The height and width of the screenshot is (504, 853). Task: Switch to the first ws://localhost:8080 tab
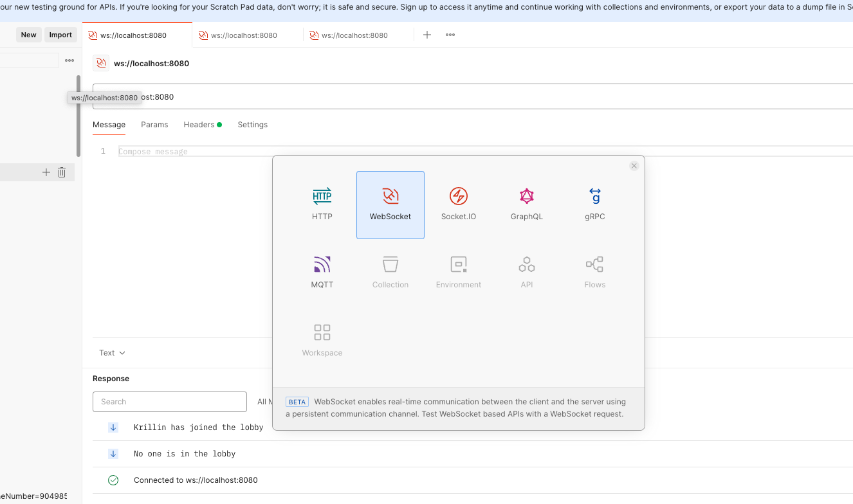[138, 35]
